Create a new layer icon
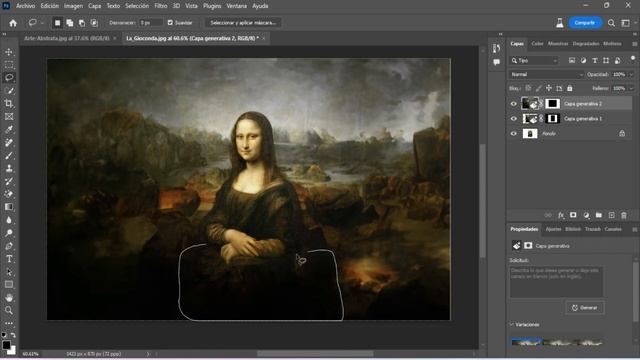Viewport: 640px width, 360px height. [x=611, y=215]
